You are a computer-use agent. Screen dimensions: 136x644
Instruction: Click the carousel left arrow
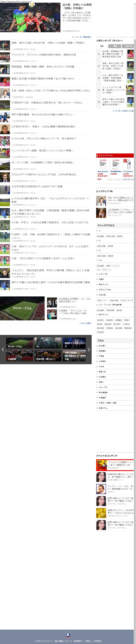click(x=3, y=350)
